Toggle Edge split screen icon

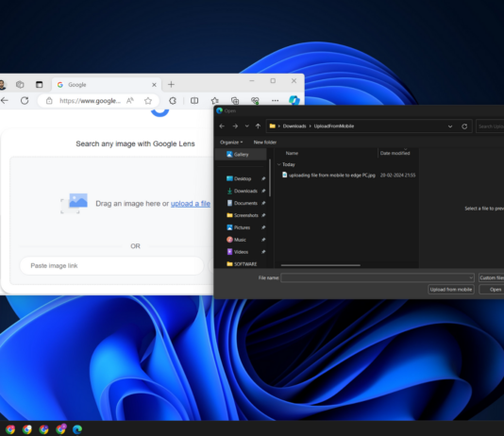[194, 101]
